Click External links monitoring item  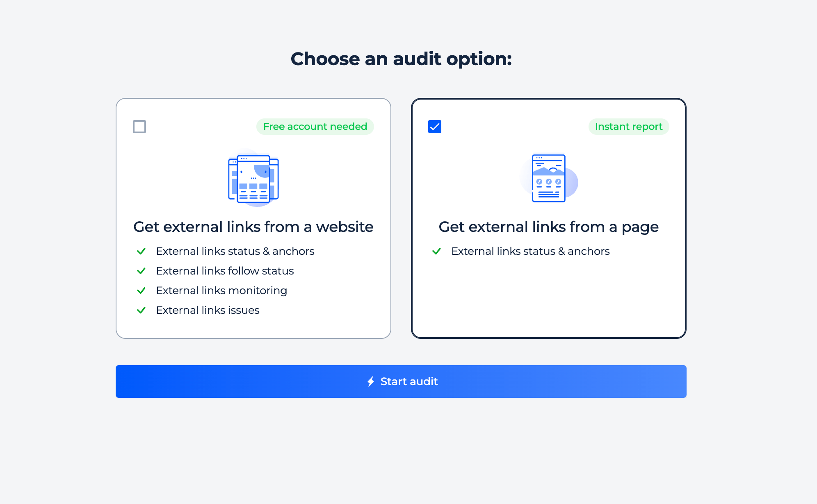(221, 291)
